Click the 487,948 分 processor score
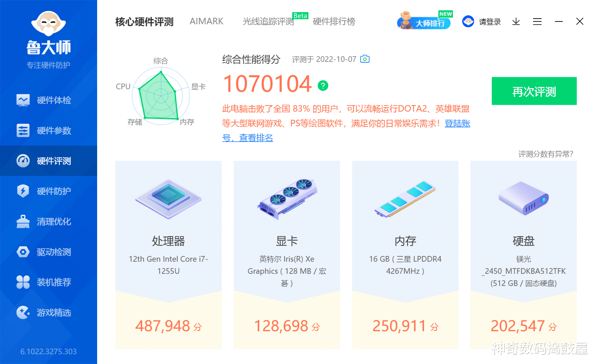 pyautogui.click(x=168, y=326)
